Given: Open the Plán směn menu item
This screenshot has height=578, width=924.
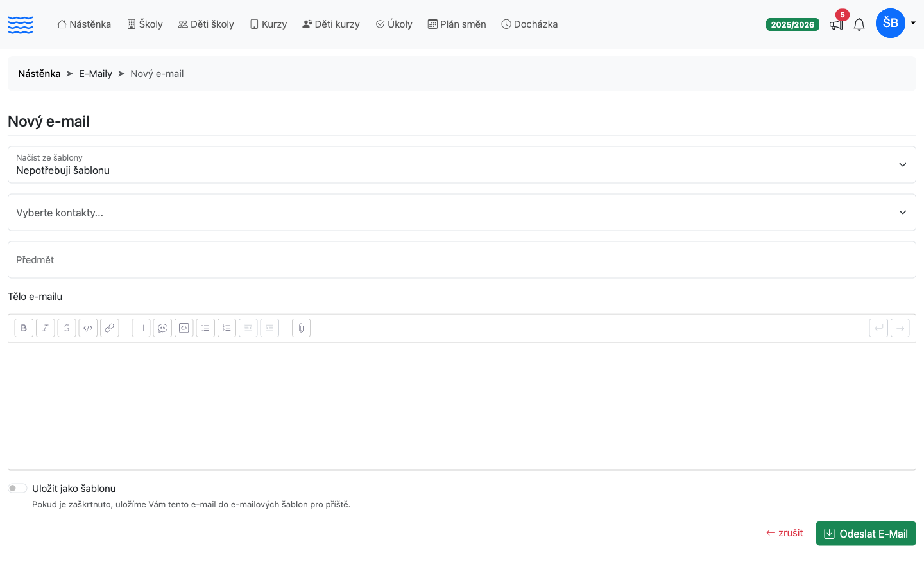Looking at the screenshot, I should click(457, 24).
